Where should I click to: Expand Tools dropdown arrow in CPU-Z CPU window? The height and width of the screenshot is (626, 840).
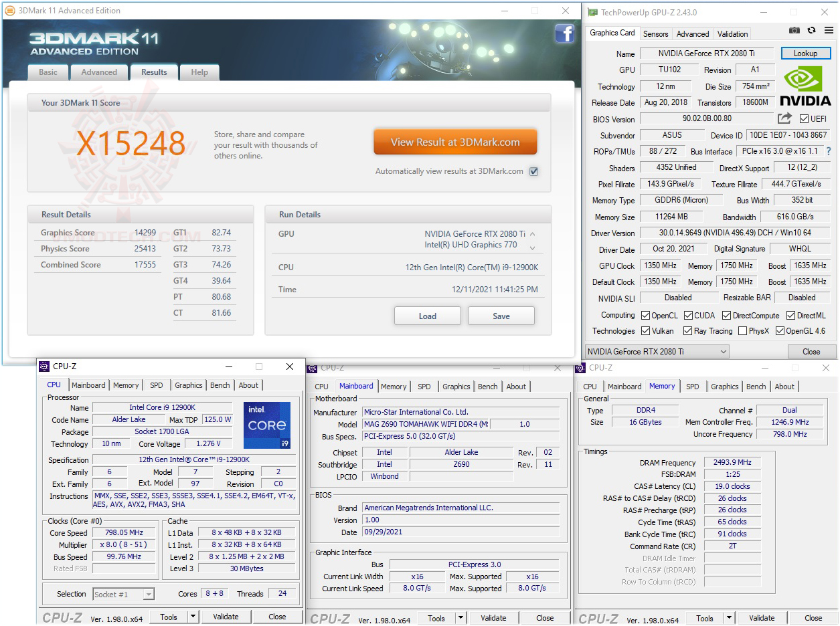click(193, 617)
